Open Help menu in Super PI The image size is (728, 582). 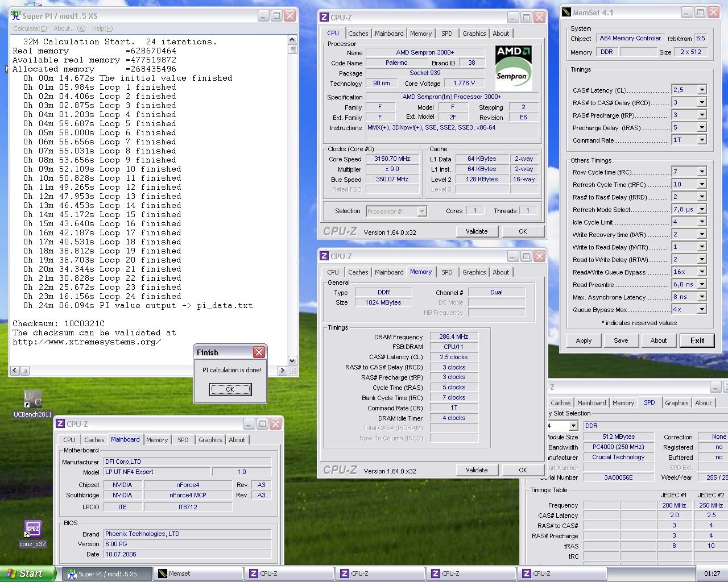pyautogui.click(x=102, y=28)
